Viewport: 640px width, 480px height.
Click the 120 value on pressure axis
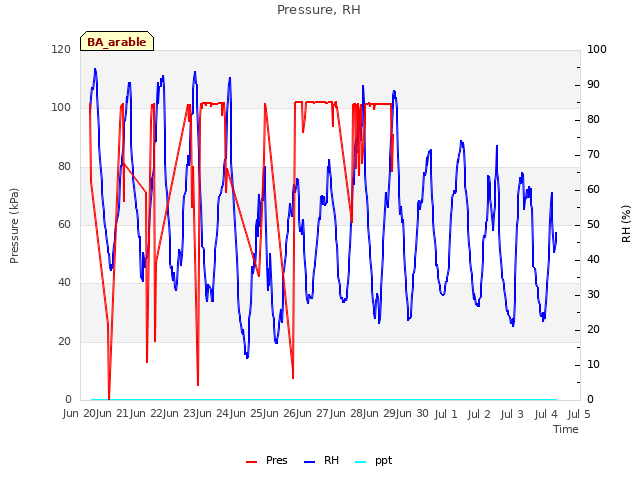tap(61, 49)
